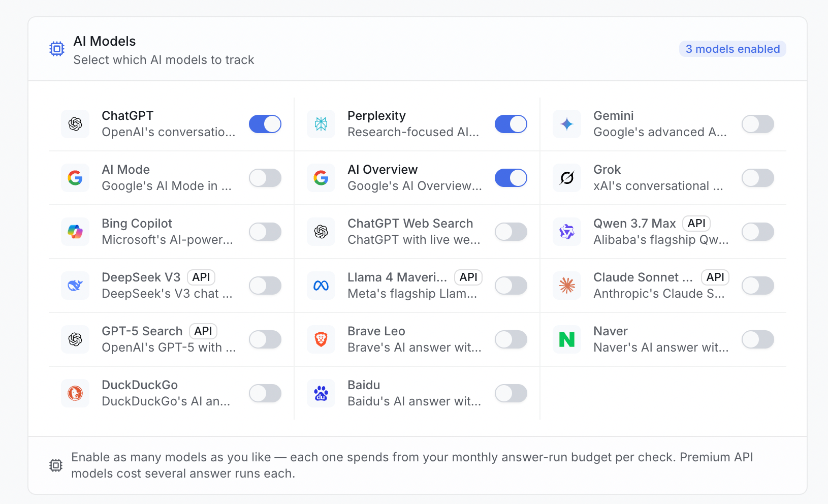828x504 pixels.
Task: Click the 'Google's advanced A...' description
Action: point(660,132)
